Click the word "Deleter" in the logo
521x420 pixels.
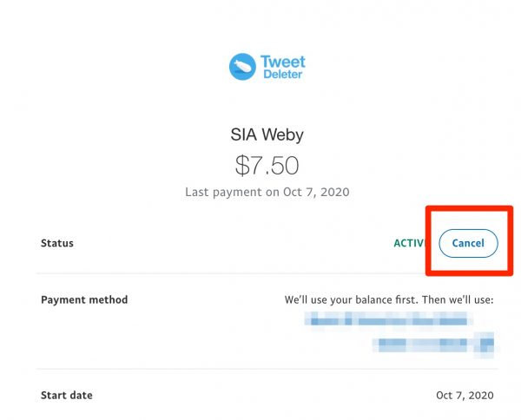pyautogui.click(x=284, y=75)
